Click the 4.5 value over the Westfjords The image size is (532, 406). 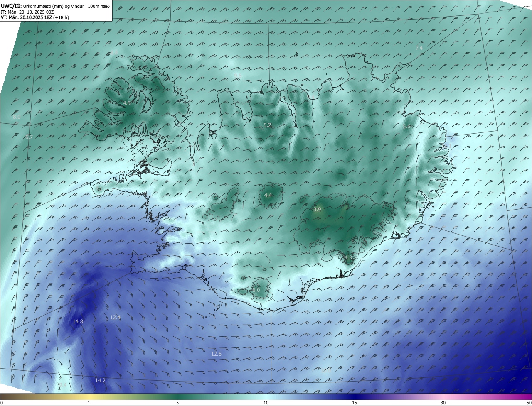click(x=127, y=103)
